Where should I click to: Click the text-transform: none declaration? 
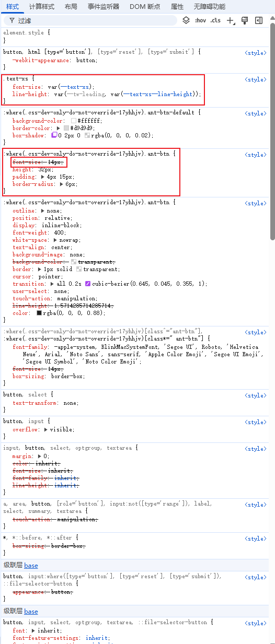coord(45,403)
